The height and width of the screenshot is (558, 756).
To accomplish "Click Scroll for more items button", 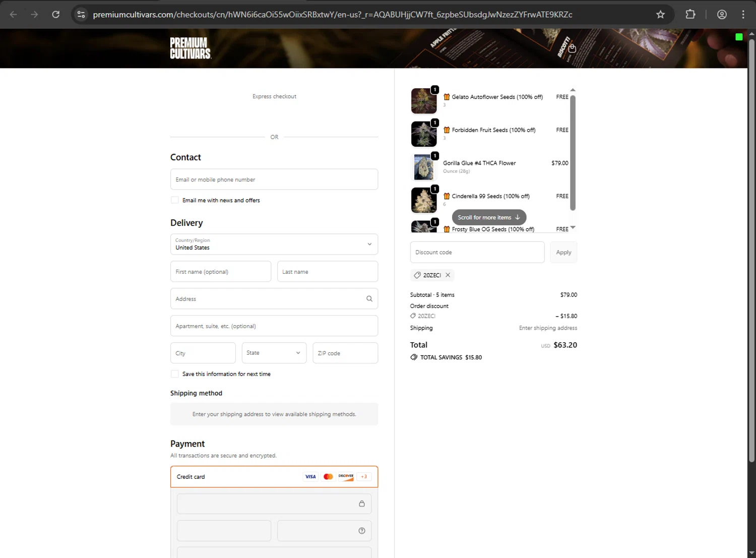I will [489, 217].
